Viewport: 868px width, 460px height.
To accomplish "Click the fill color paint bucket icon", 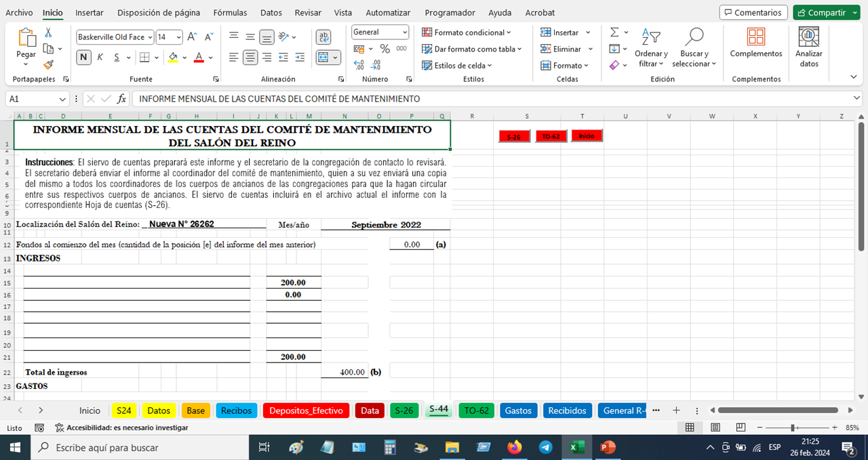I will pos(174,58).
